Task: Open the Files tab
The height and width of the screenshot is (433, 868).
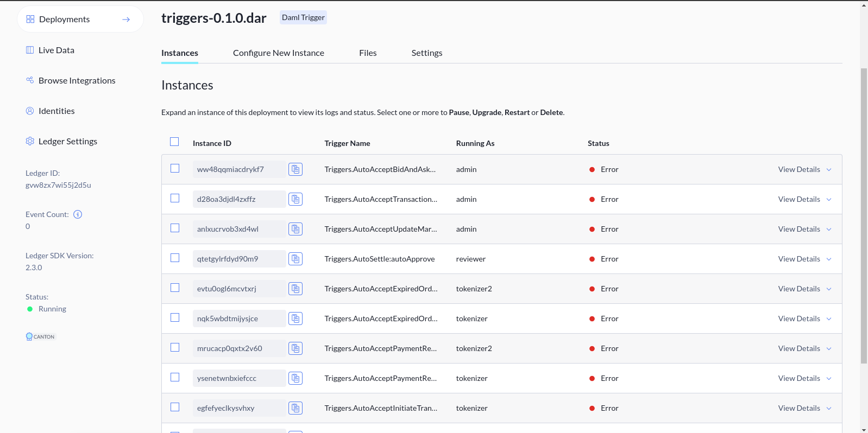Action: point(368,53)
